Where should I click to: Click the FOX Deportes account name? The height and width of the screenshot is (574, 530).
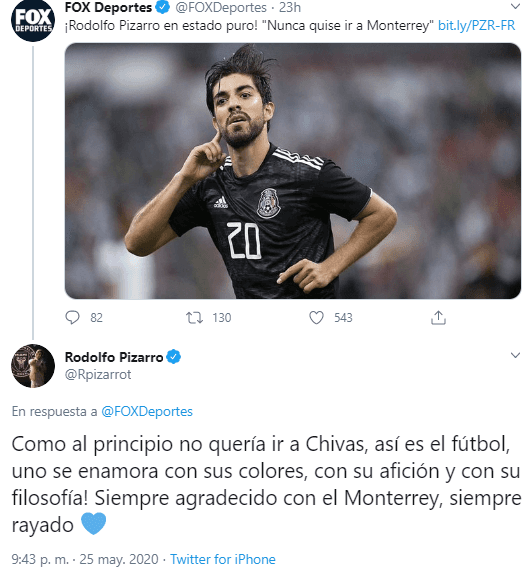tap(108, 7)
